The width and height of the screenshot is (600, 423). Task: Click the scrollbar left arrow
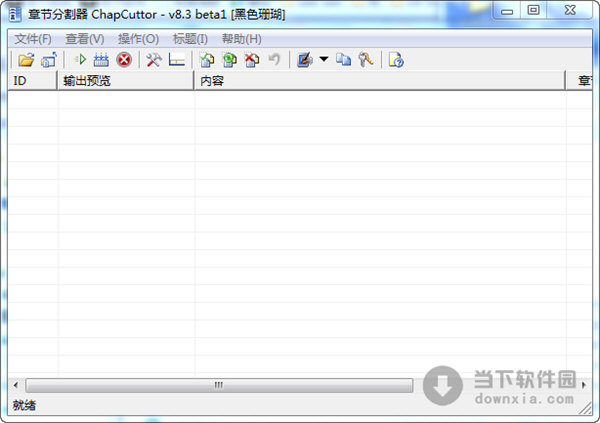click(x=16, y=385)
